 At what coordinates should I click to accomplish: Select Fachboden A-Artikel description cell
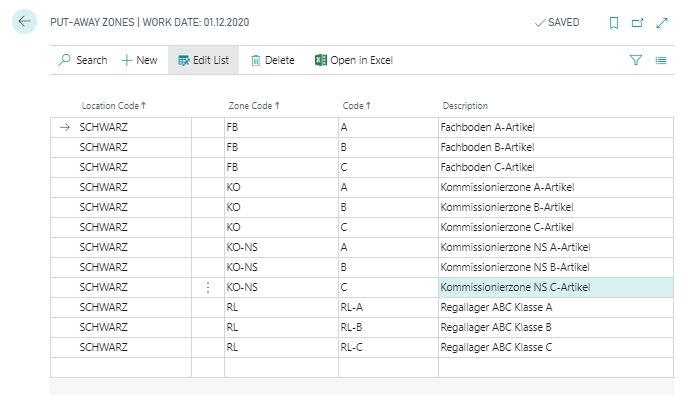[x=555, y=127]
